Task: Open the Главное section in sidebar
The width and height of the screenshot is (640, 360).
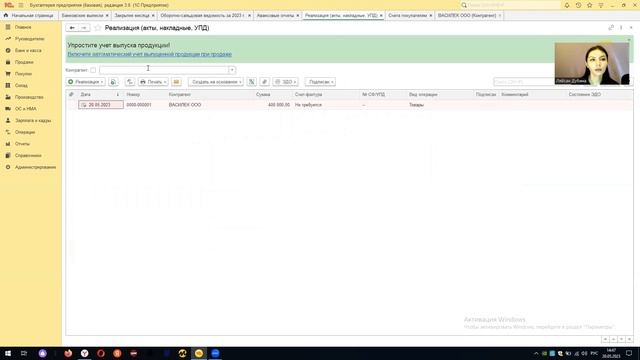Action: [23, 27]
